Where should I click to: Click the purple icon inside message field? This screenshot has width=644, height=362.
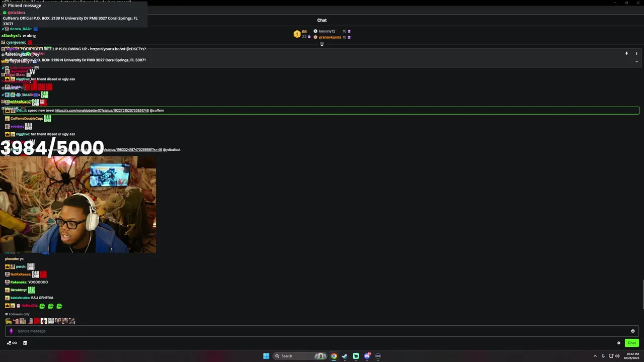point(11,331)
